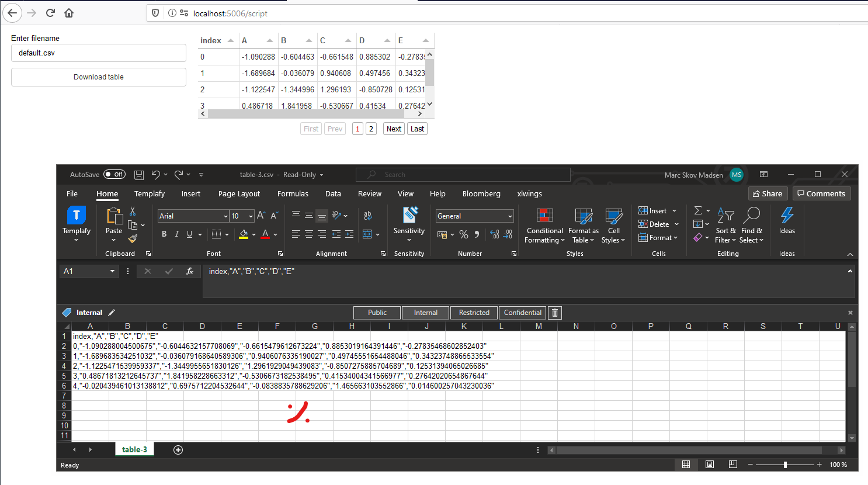
Task: Toggle bold formatting for cell A1
Action: (164, 234)
